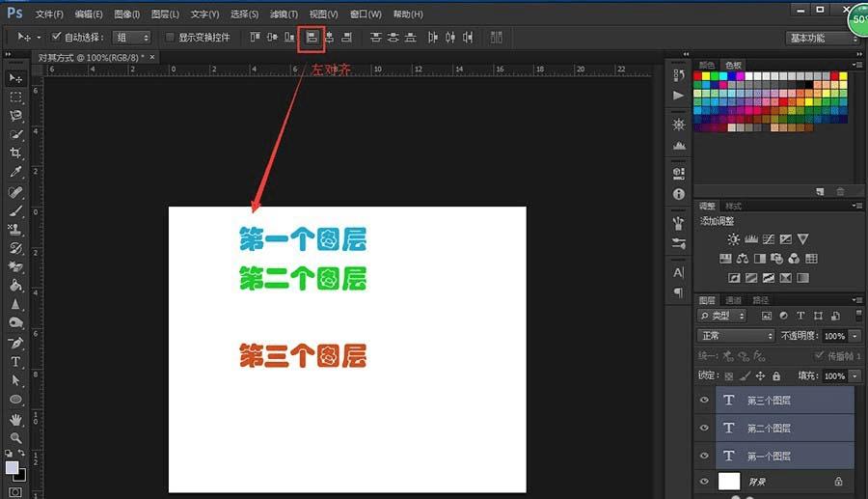The height and width of the screenshot is (499, 868).
Task: Select the 第二个图层 text layer
Action: click(x=769, y=428)
